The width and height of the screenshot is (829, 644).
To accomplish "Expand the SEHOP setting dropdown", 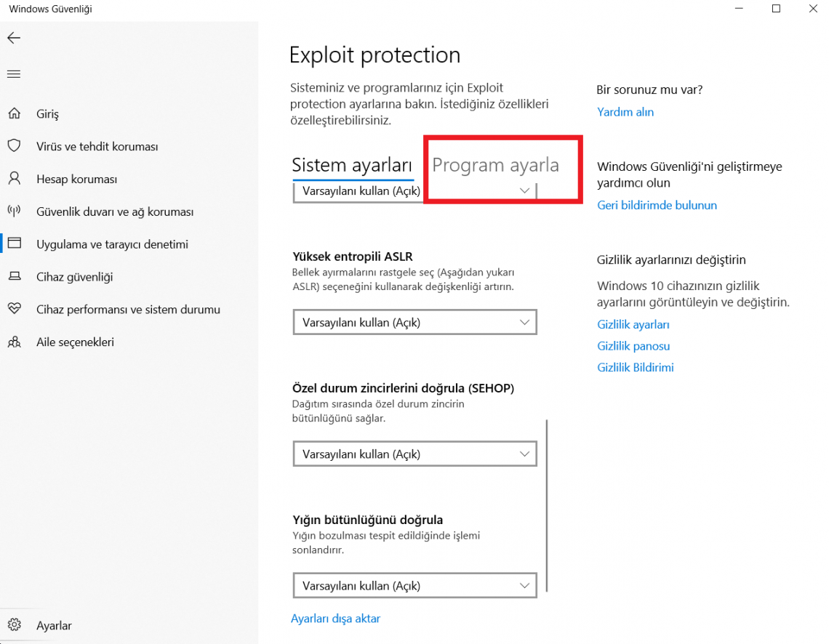I will coord(414,454).
